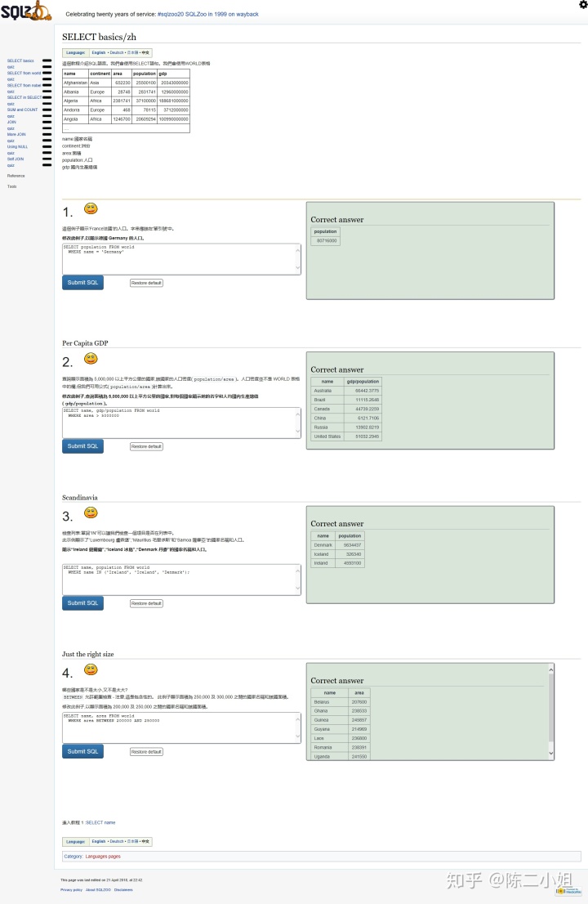
Task: Click the Andorra row in world table
Action: click(126, 110)
